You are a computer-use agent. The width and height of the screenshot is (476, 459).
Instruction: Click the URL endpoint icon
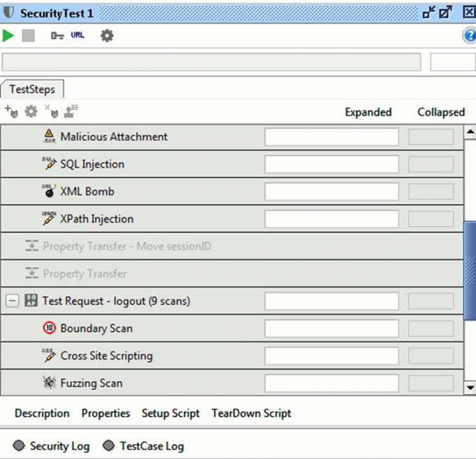pos(77,36)
